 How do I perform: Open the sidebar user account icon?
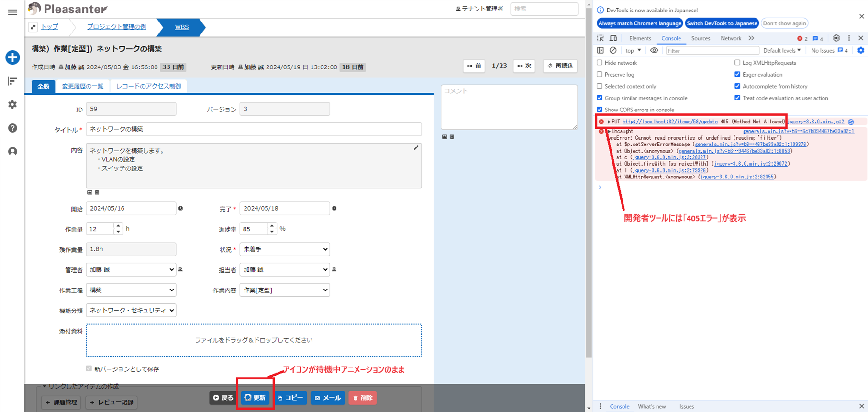[x=12, y=151]
